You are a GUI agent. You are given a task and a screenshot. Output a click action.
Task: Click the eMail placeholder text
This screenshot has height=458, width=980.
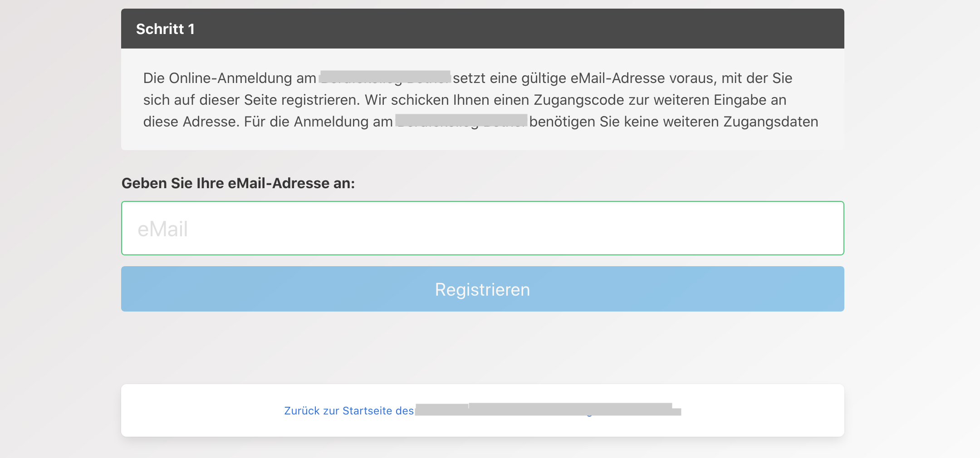163,229
